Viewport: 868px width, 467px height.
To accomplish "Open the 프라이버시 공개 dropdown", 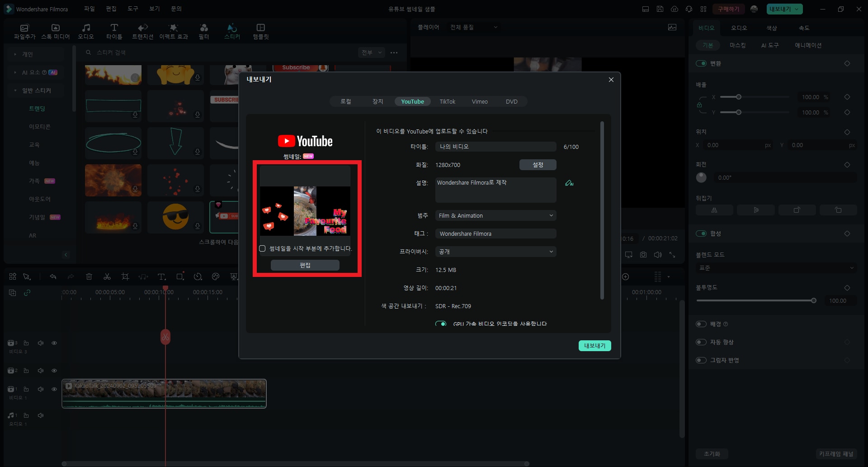I will coord(495,252).
